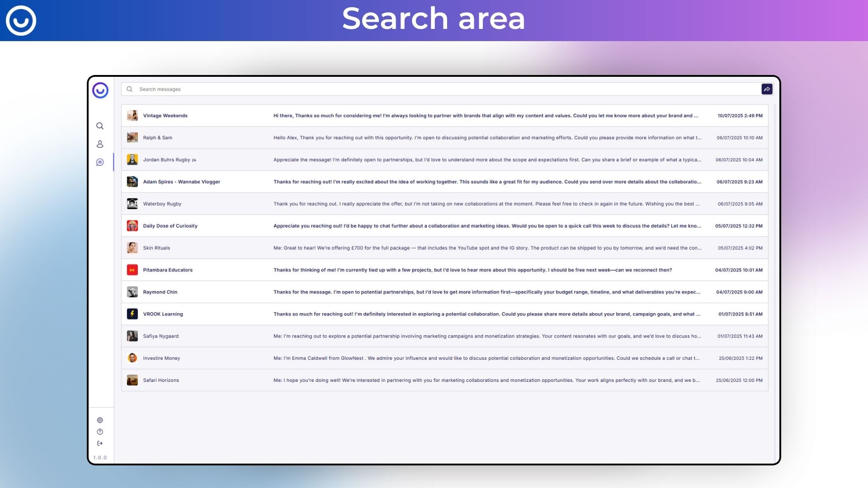Open the Ralph & Sam message row
This screenshot has height=488, width=868.
pyautogui.click(x=158, y=138)
